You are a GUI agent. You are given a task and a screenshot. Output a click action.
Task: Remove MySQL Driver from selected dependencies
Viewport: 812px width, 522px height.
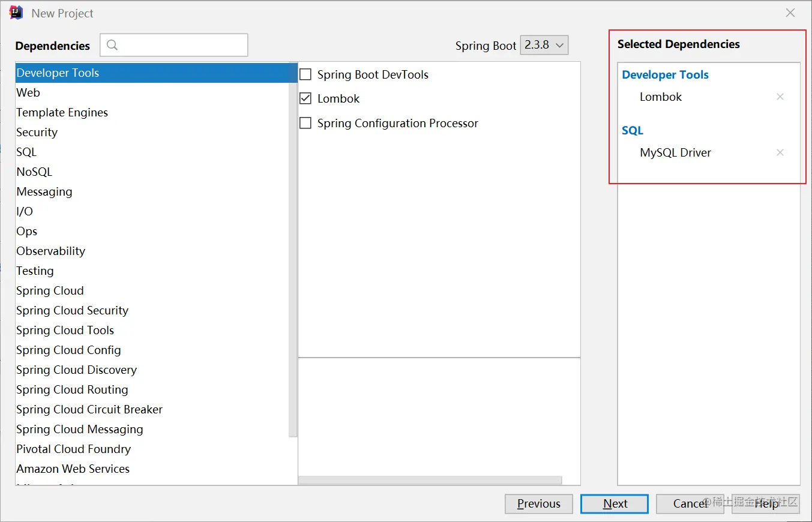(780, 152)
